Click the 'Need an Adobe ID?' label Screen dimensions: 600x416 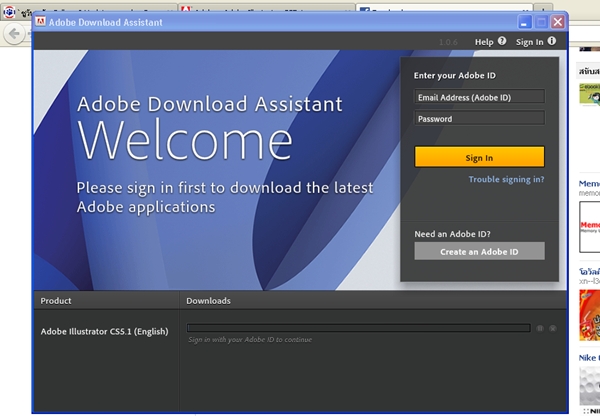[452, 234]
